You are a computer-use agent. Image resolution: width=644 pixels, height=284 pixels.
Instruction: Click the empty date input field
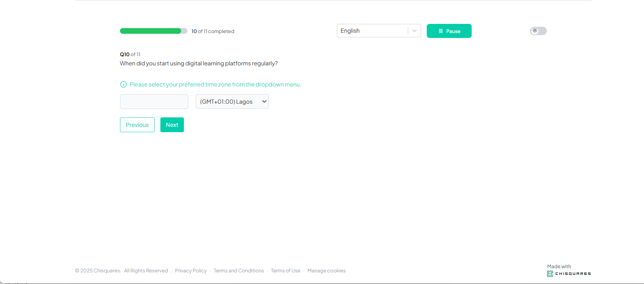point(154,102)
